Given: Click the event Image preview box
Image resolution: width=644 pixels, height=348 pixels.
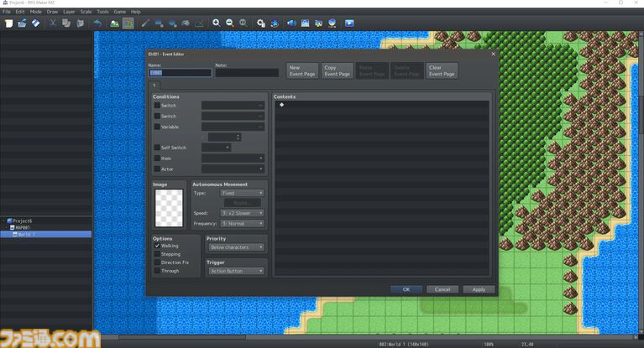Looking at the screenshot, I should coord(169,208).
